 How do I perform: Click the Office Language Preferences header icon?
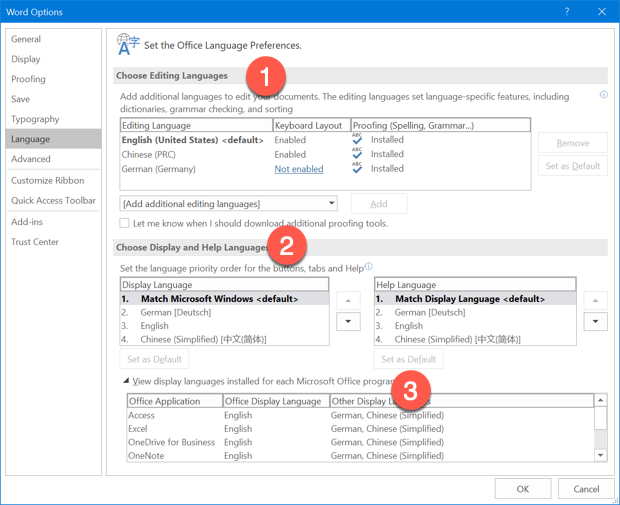point(129,44)
